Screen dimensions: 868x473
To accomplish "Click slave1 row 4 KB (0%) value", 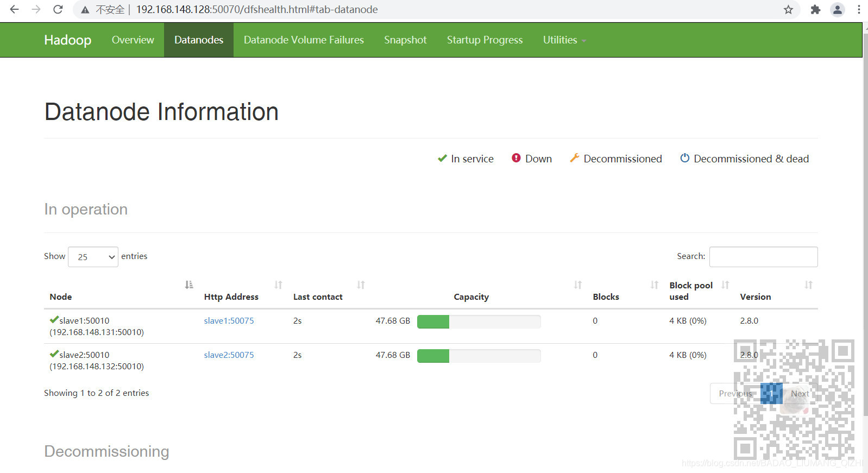I will click(688, 320).
